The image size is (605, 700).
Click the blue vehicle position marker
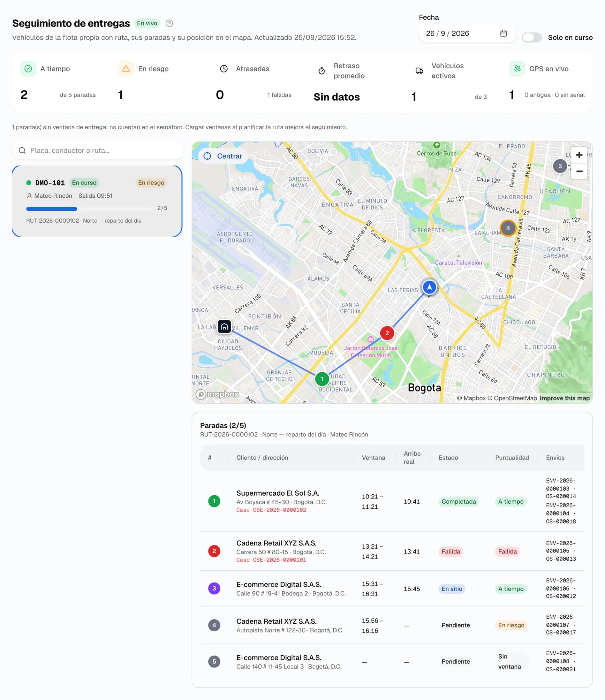pyautogui.click(x=429, y=287)
